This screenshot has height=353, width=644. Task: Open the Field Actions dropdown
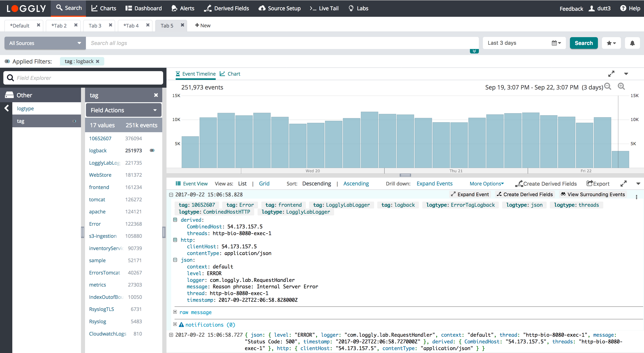point(124,110)
